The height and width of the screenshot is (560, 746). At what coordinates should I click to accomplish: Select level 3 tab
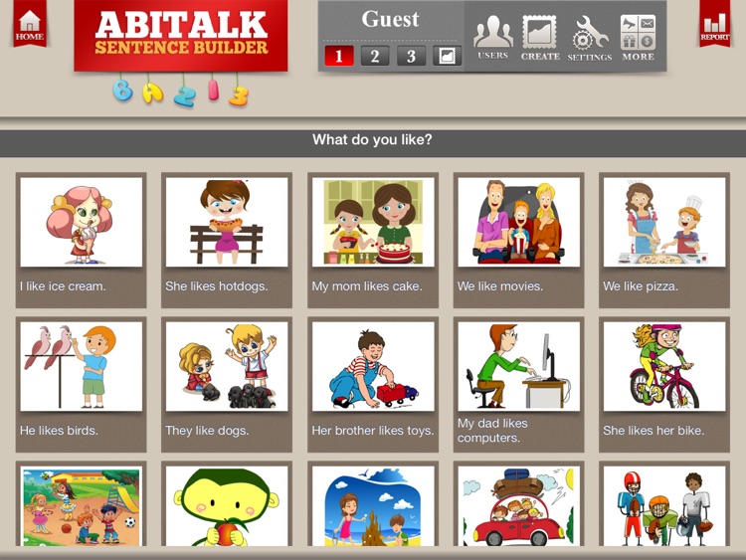tap(411, 56)
